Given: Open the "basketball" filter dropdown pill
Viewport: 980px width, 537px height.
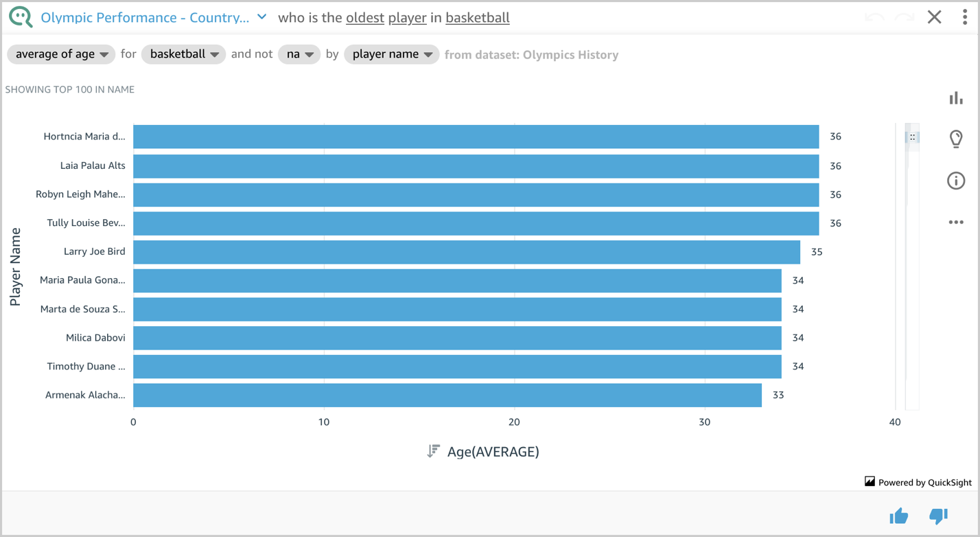Looking at the screenshot, I should tap(183, 54).
